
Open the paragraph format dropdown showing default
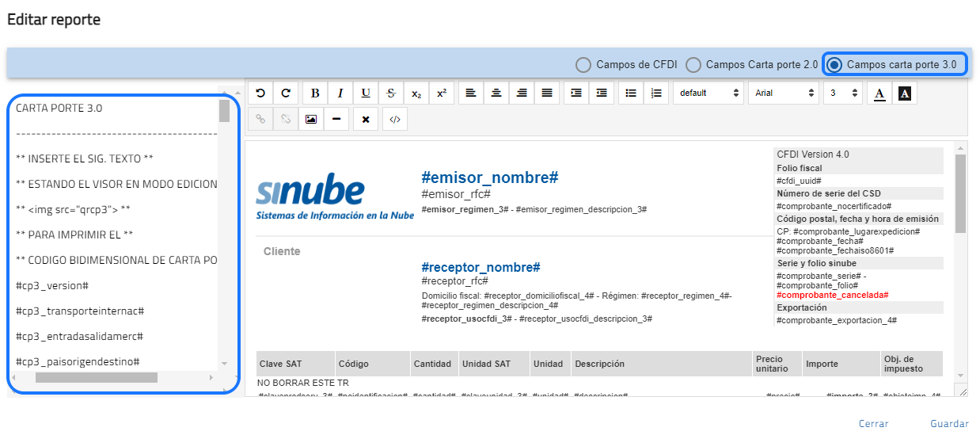pos(707,93)
